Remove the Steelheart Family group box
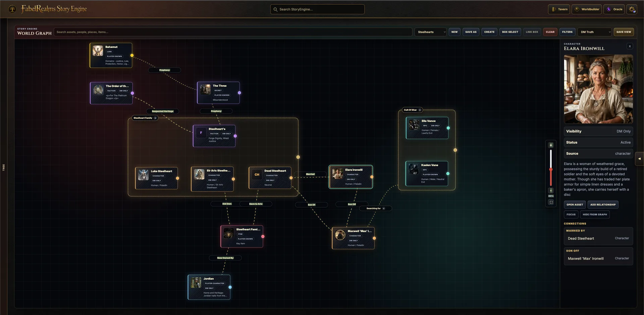 [155, 118]
